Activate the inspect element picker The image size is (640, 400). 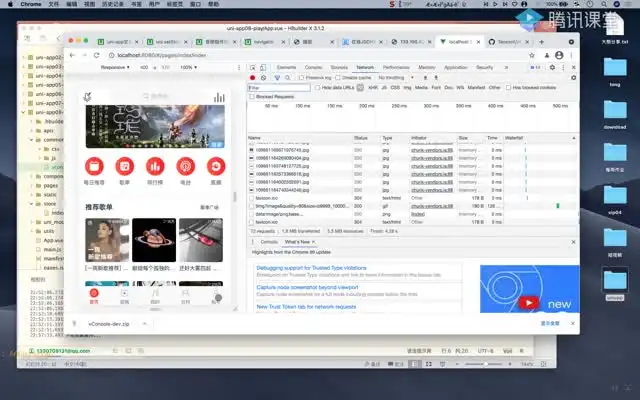[252, 67]
